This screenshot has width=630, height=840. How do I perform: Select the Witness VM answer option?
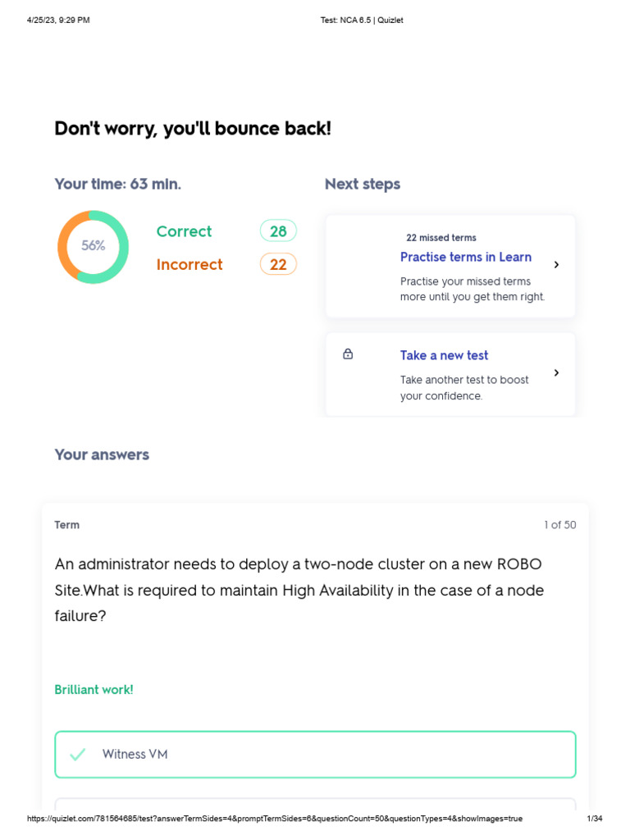click(x=315, y=755)
